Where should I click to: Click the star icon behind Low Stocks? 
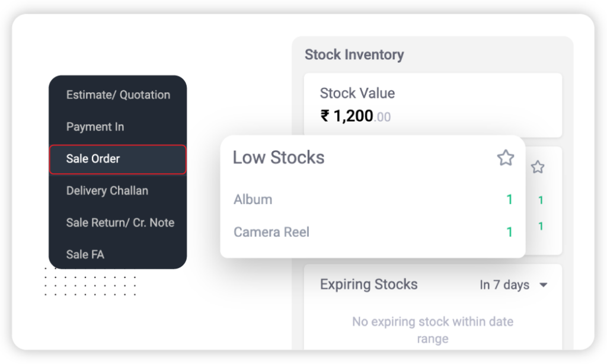pos(538,167)
